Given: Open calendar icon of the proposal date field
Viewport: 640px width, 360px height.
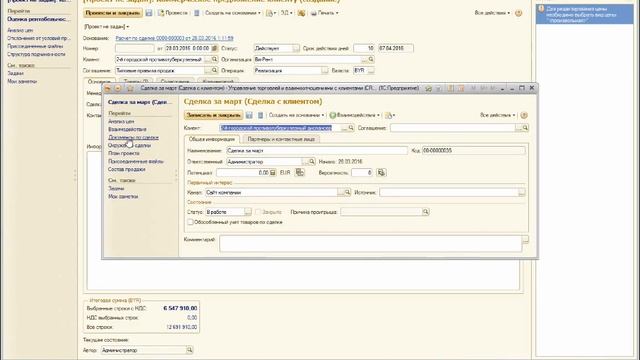Looking at the screenshot, I should 214,48.
